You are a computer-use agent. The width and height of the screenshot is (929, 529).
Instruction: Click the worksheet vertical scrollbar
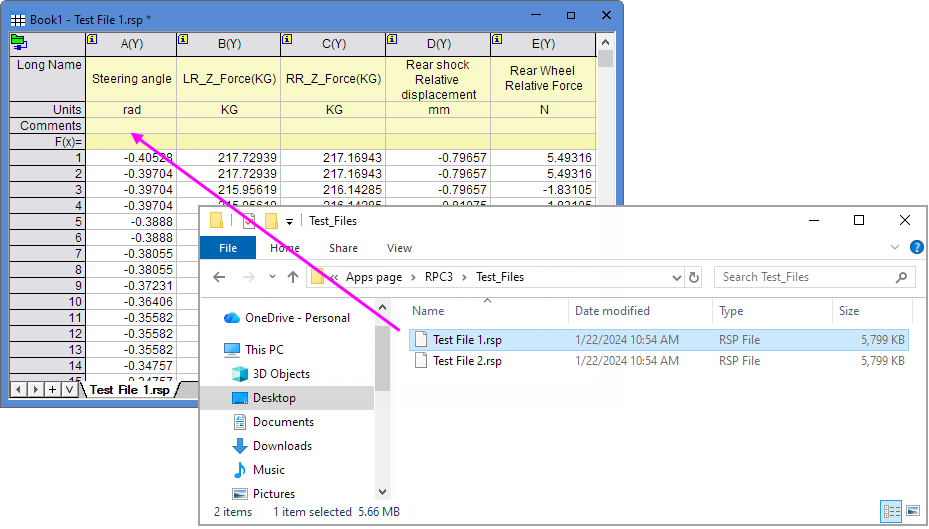[x=605, y=200]
